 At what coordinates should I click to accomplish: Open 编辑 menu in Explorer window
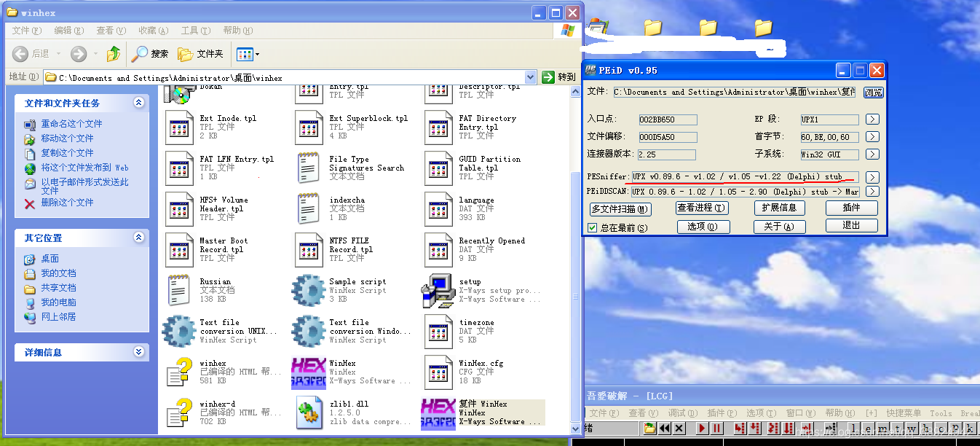pos(68,31)
